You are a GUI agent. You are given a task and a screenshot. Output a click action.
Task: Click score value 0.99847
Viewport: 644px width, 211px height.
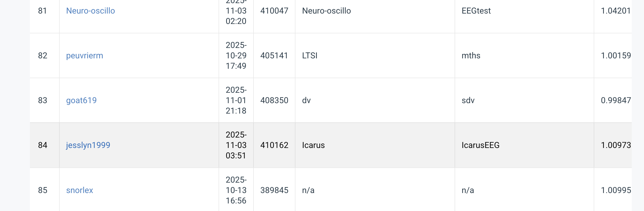pos(616,100)
